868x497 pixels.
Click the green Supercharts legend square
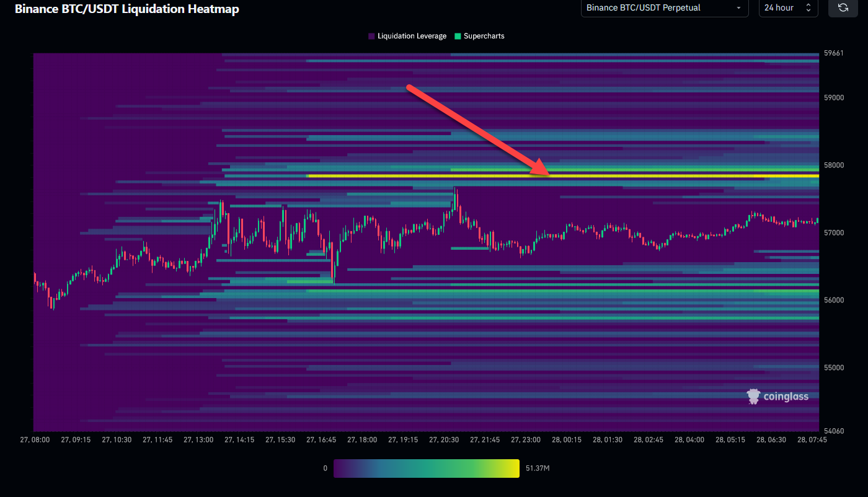[x=458, y=36]
